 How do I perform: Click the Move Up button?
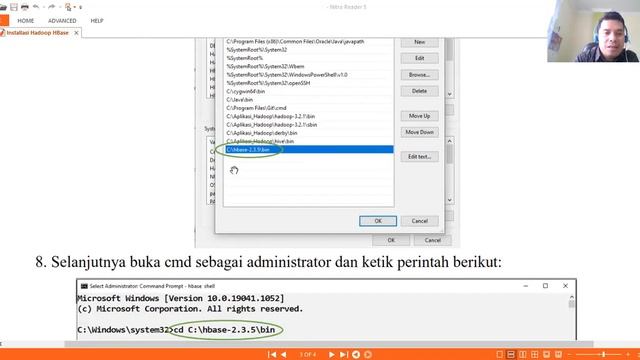[420, 116]
